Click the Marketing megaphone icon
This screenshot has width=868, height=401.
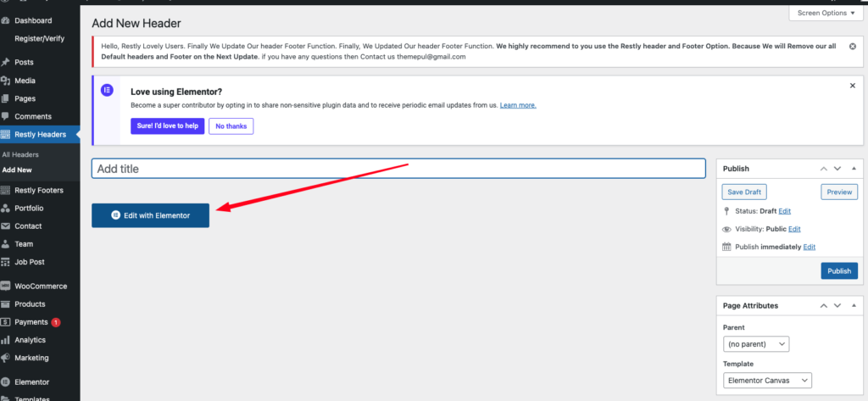click(x=6, y=358)
